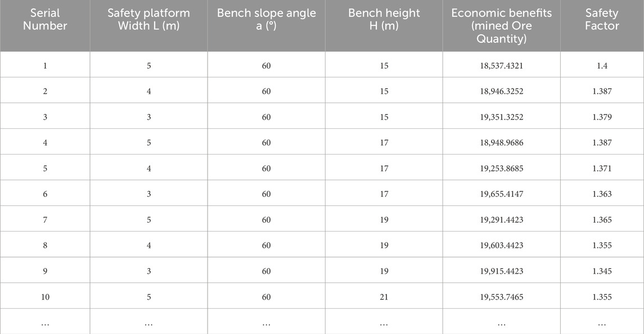Select the Safety Factor column header
The image size is (644, 334).
(601, 19)
